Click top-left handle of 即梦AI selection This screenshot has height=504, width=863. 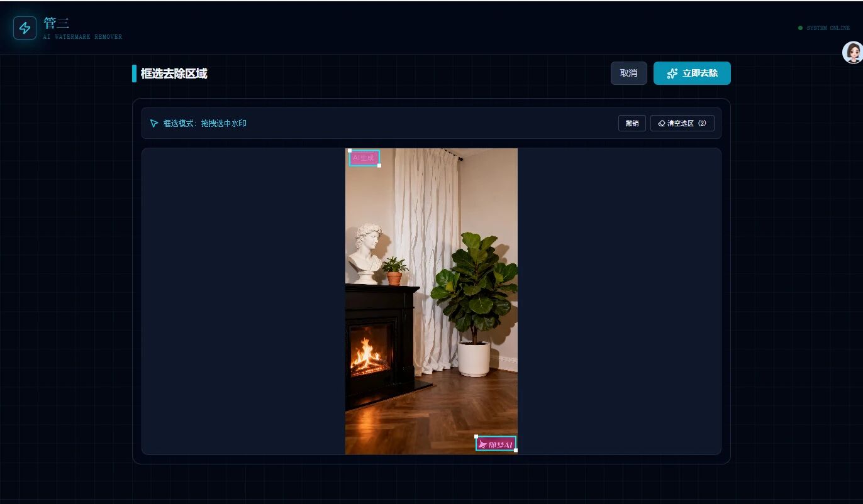pos(476,436)
